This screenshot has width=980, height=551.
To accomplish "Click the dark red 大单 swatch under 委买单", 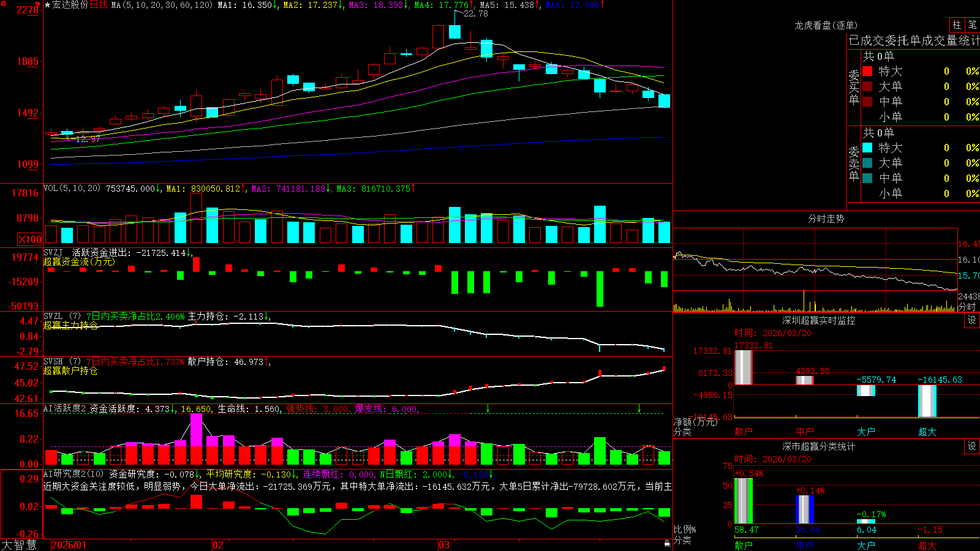I will point(867,86).
